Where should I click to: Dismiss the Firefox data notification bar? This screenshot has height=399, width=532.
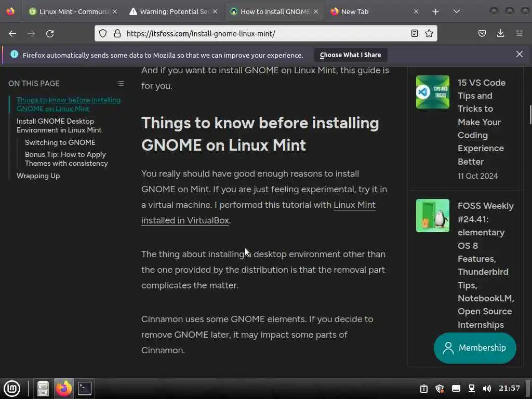pos(519,54)
